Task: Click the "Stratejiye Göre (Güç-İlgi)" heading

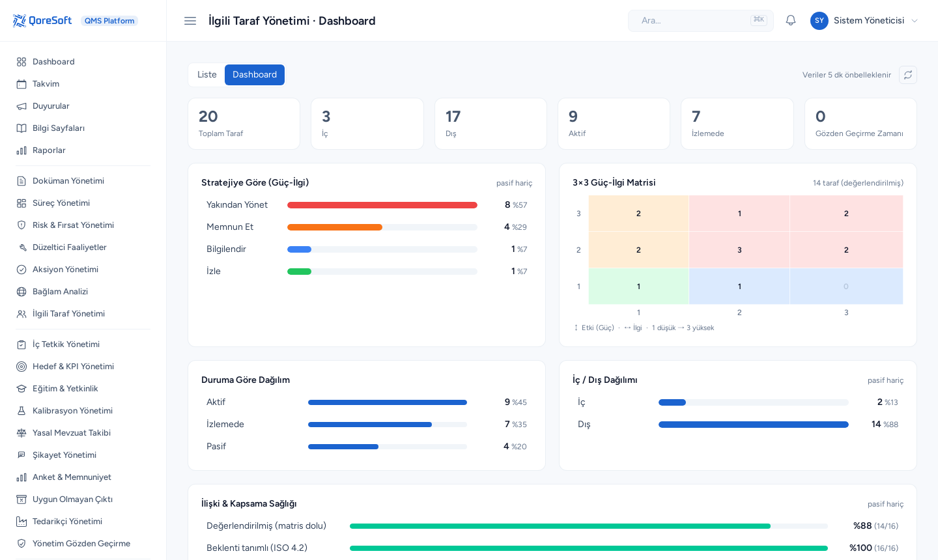Action: tap(255, 183)
